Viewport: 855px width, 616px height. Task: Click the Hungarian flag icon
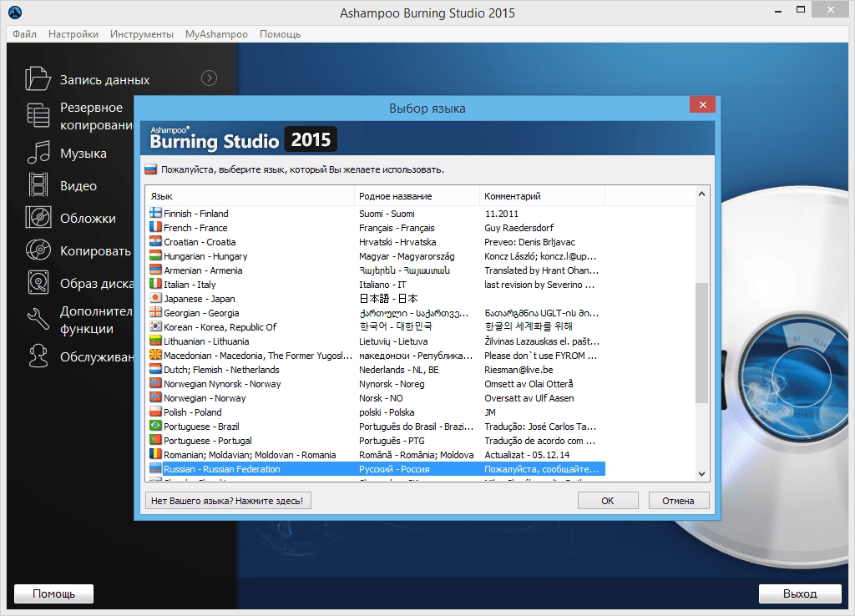click(156, 255)
